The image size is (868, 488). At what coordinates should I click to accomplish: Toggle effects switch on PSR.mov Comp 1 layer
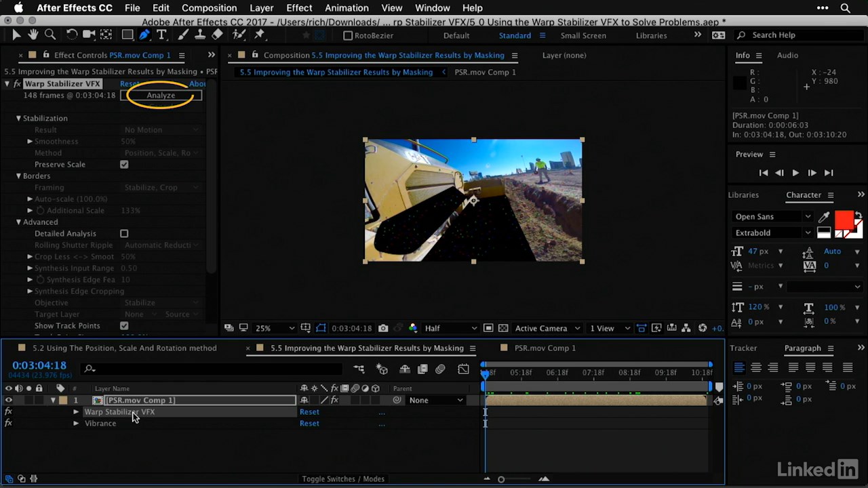(x=334, y=400)
